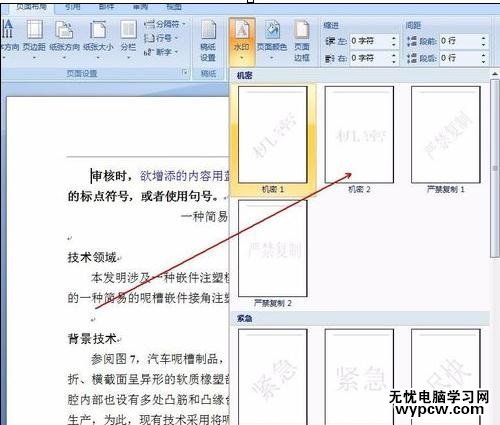Click the line starting 审核时
Viewport: 500px width, 425px height.
point(160,176)
